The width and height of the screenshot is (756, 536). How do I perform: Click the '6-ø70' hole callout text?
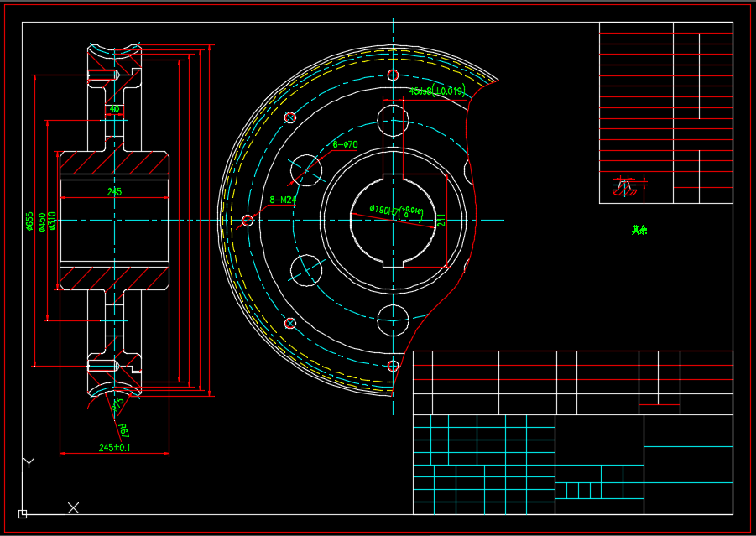345,144
